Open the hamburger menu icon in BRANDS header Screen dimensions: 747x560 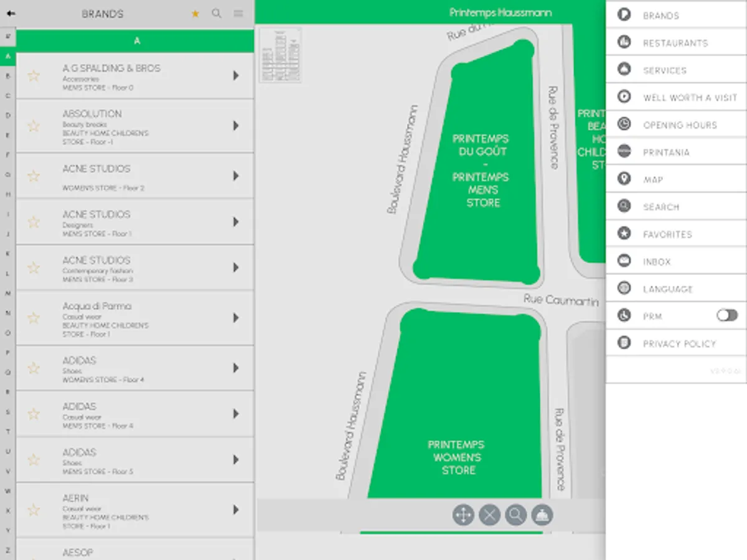tap(238, 13)
